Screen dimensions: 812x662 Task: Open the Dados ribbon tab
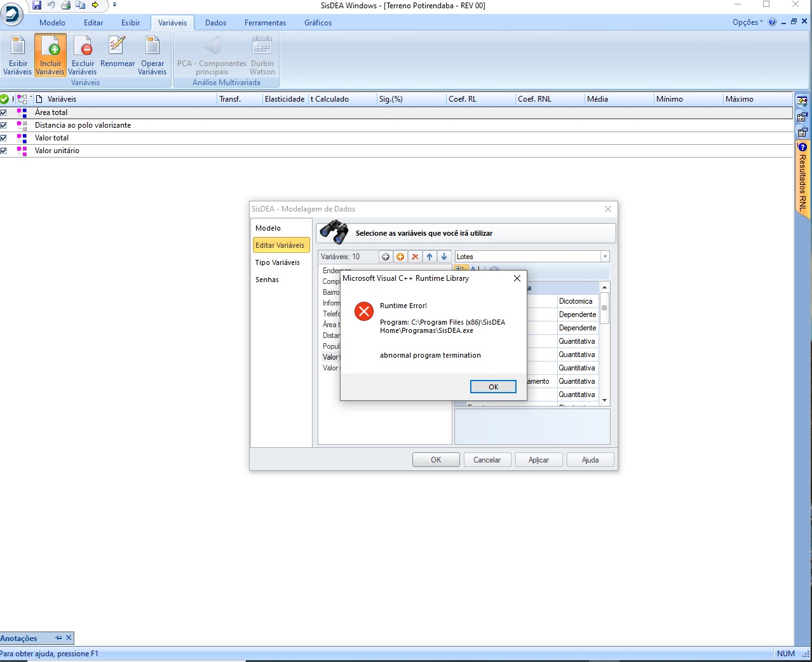pyautogui.click(x=216, y=23)
